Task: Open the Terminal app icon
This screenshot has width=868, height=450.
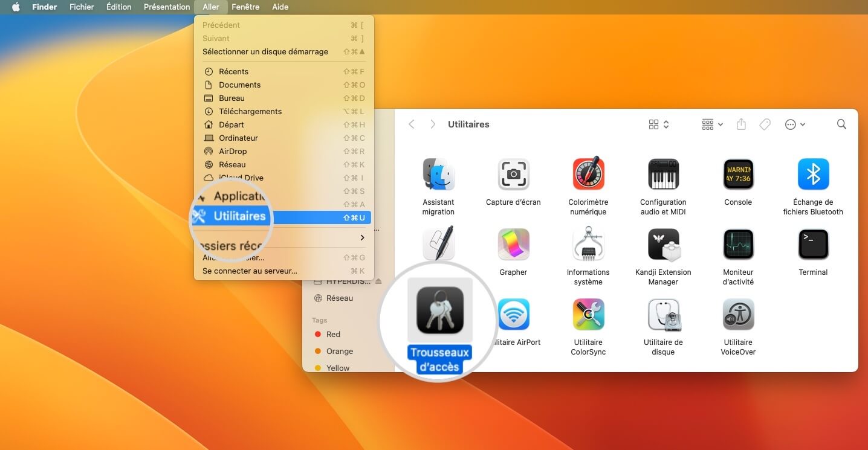Action: pos(813,245)
